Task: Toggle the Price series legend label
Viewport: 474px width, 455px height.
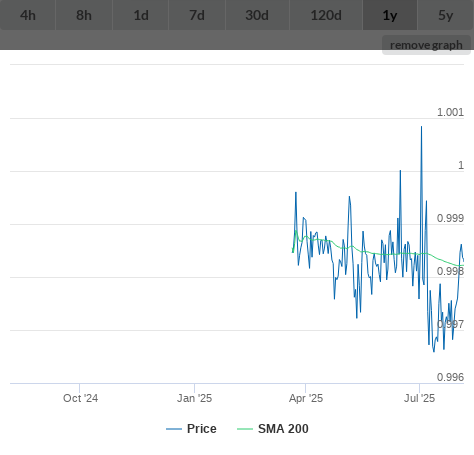Action: 202,429
